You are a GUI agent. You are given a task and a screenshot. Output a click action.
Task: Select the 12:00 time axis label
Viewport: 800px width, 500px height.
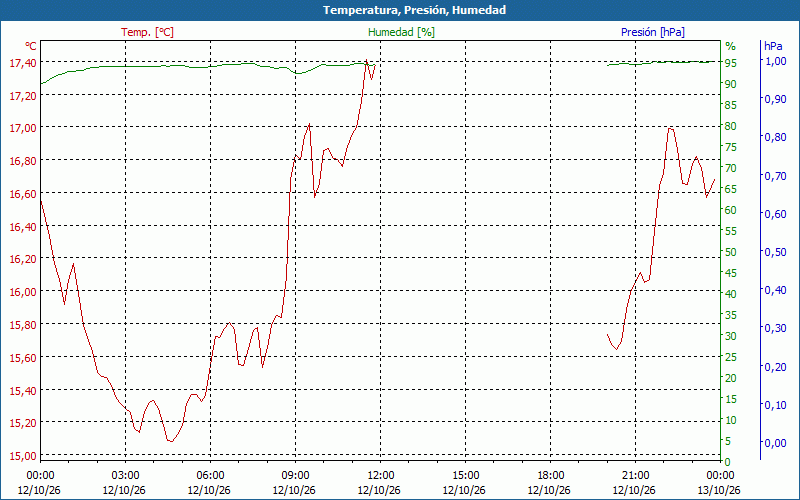[x=381, y=476]
